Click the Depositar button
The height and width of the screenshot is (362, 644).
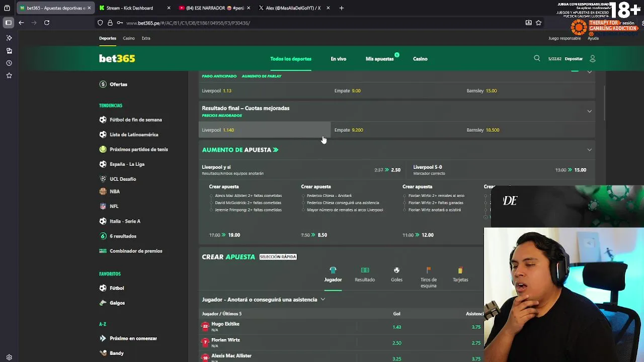point(574,59)
